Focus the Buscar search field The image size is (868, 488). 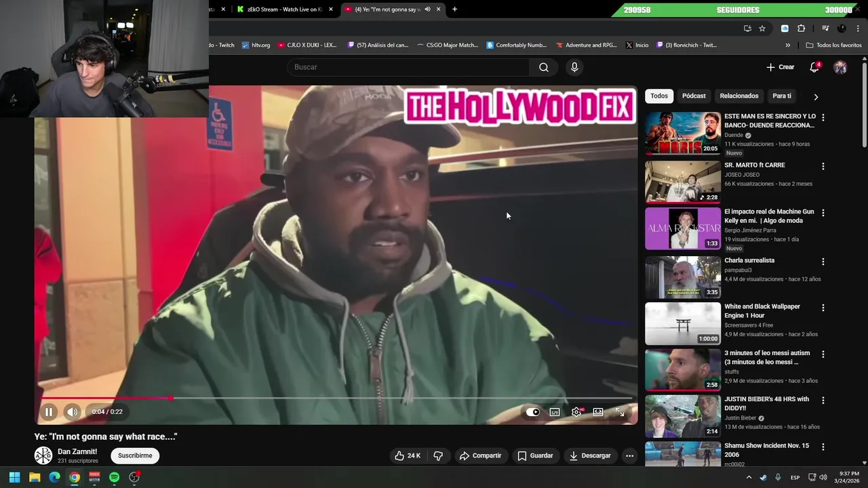tap(409, 67)
